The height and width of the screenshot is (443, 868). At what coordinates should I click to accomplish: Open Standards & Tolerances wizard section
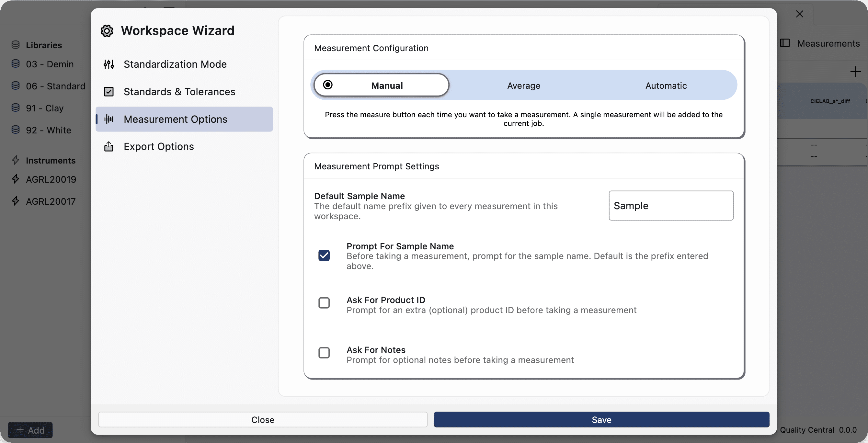point(184,92)
